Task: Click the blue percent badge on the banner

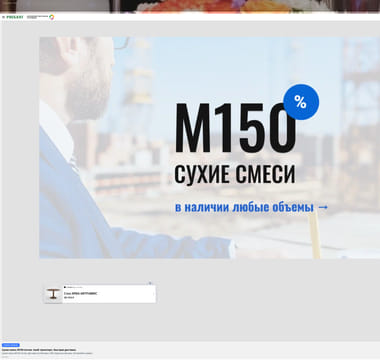Action: click(x=301, y=102)
